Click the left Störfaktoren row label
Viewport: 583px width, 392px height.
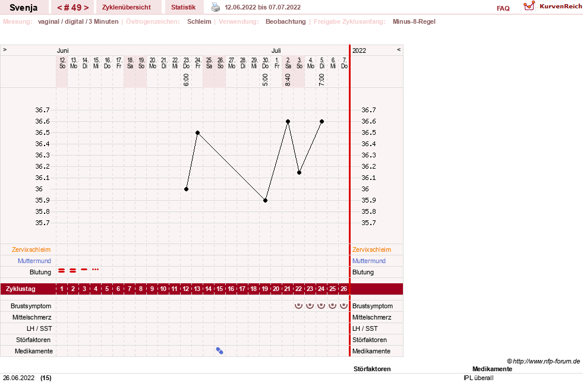tap(33, 340)
